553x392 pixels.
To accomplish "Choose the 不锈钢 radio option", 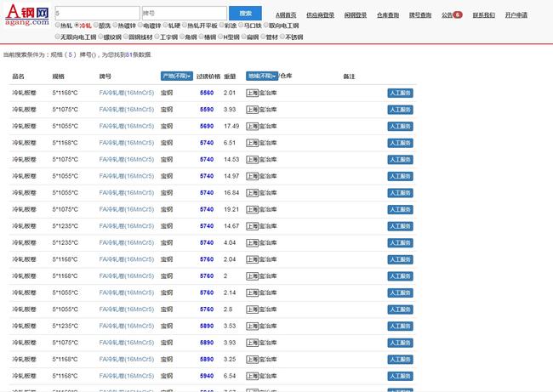I will 282,37.
